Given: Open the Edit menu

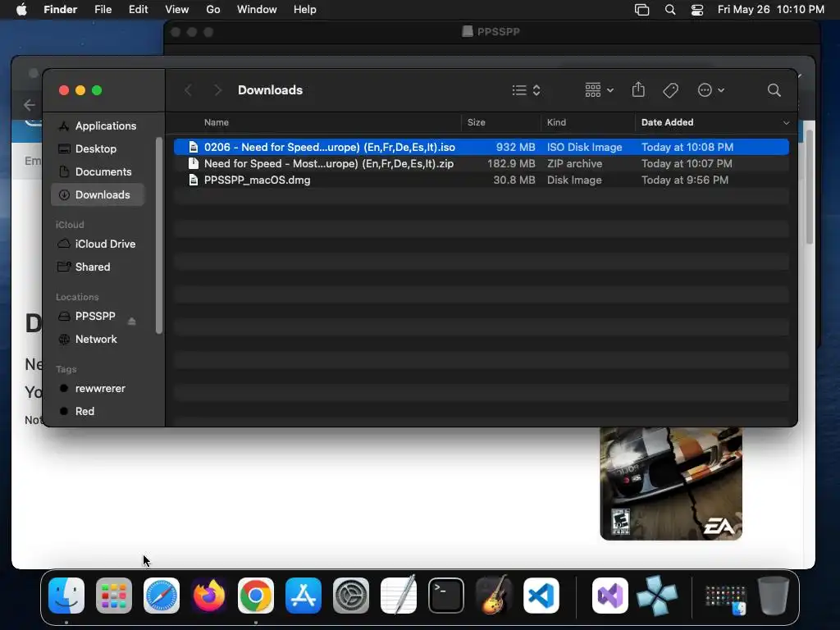Looking at the screenshot, I should pos(138,10).
